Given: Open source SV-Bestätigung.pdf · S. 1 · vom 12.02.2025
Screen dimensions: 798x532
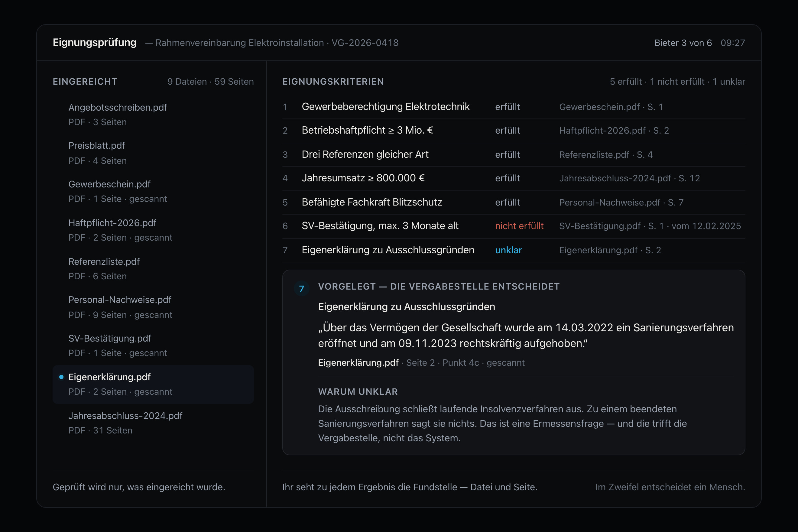Looking at the screenshot, I should (x=650, y=226).
